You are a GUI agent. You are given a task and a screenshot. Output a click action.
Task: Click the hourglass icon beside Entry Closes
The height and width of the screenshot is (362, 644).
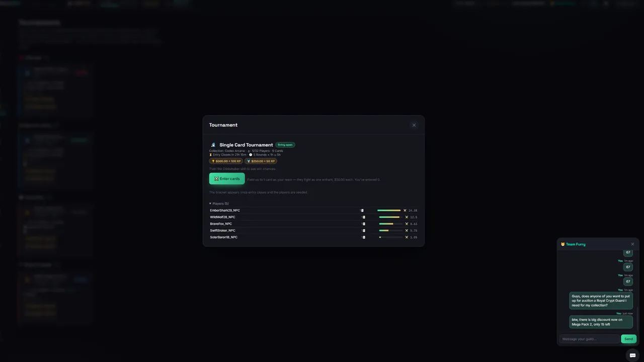tap(211, 155)
